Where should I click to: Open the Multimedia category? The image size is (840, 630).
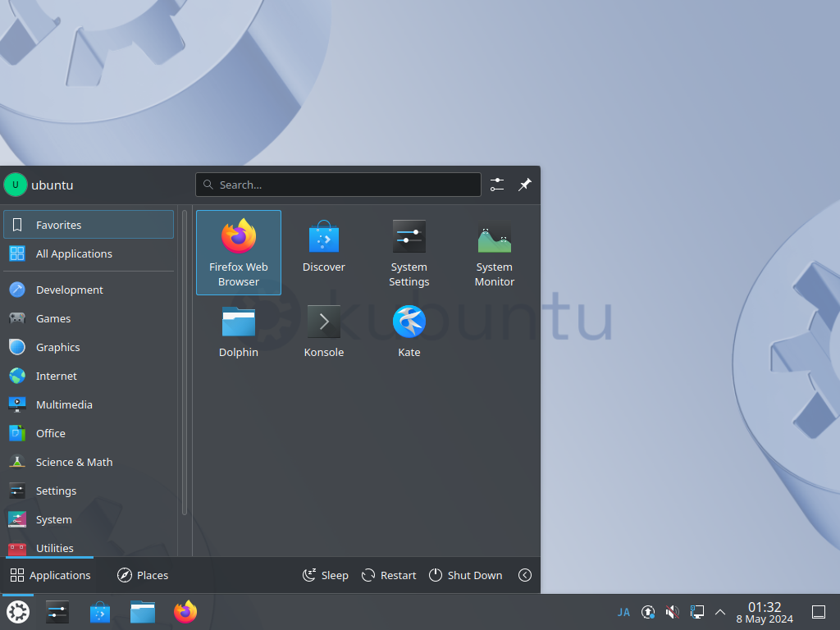[89, 404]
